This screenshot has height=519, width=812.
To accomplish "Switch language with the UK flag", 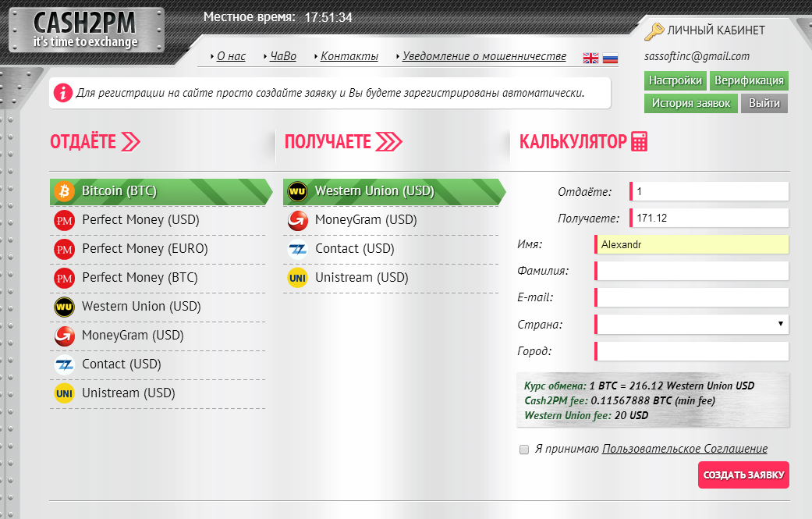I will (x=590, y=58).
